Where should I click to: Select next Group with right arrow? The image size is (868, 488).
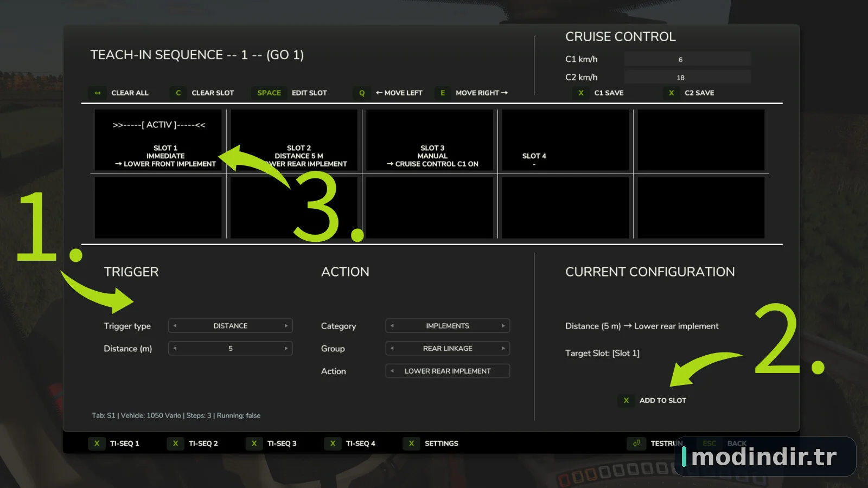tap(503, 349)
